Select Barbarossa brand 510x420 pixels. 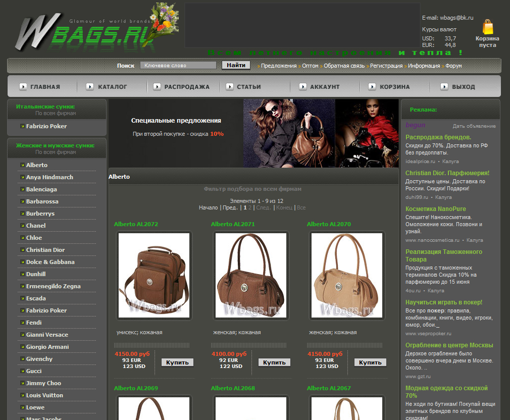click(42, 201)
